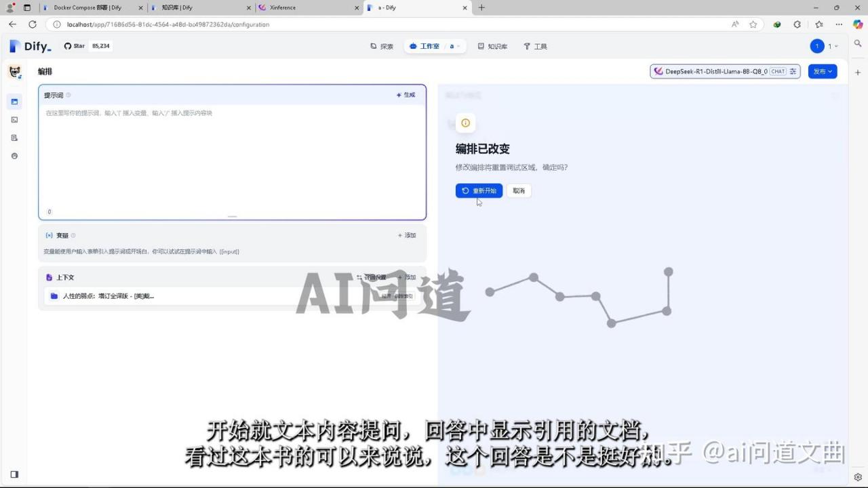This screenshot has width=868, height=488.
Task: Open the browser sidebar search icon
Action: point(858,43)
